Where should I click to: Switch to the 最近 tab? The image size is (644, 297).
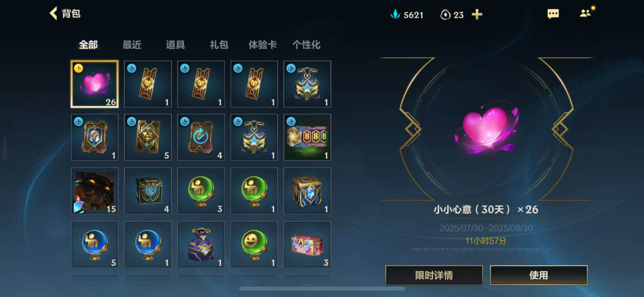pyautogui.click(x=132, y=45)
